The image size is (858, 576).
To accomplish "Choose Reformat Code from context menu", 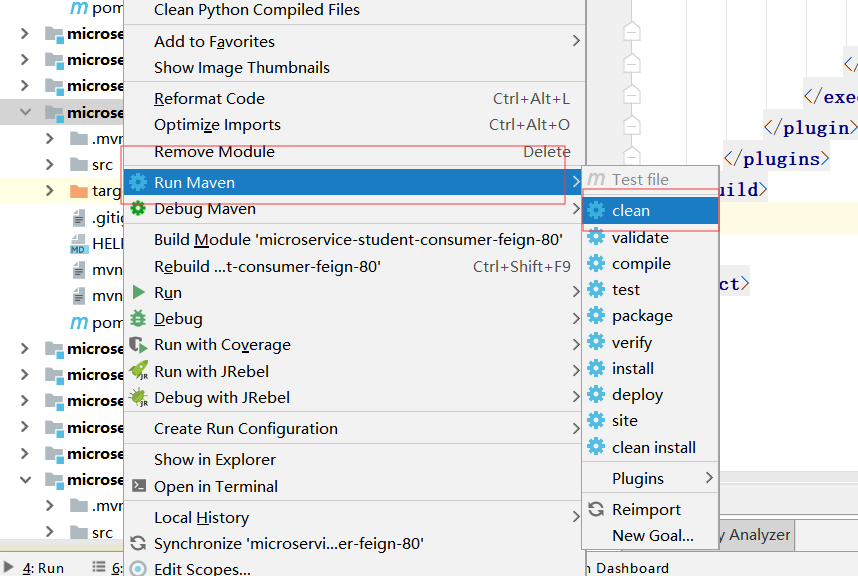I will tap(354, 98).
